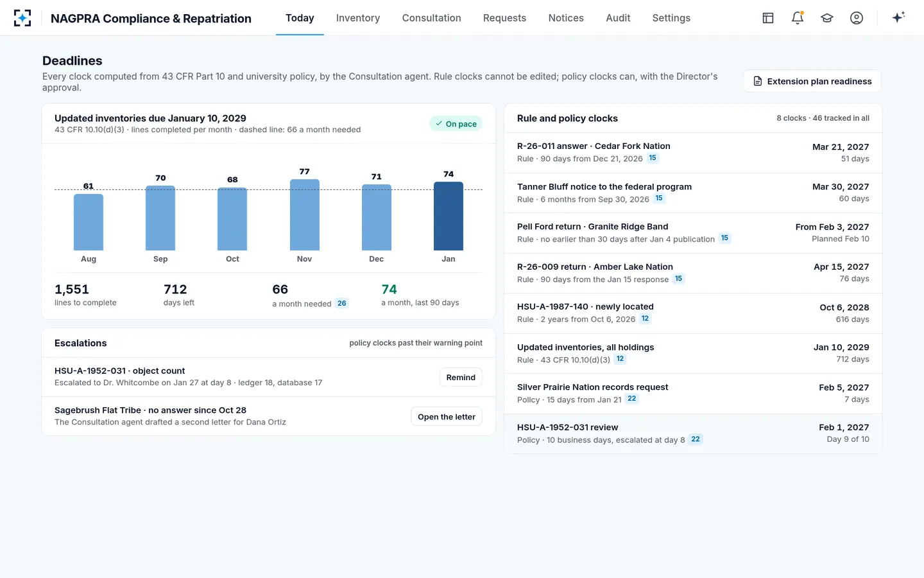Switch to the Inventory tab
The width and height of the screenshot is (924, 578).
coord(358,18)
